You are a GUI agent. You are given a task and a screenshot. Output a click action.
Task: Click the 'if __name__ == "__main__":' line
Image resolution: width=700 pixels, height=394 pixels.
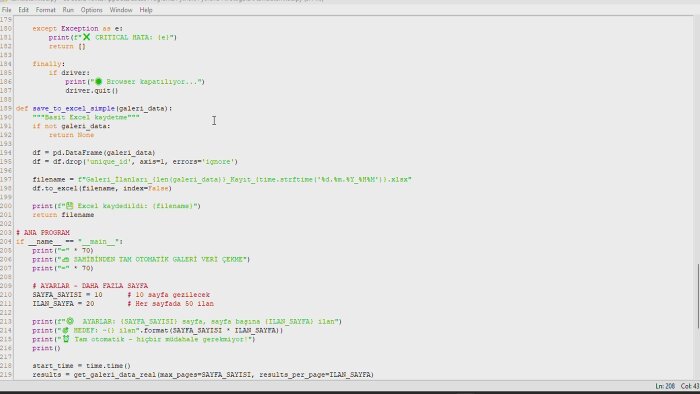tap(69, 241)
